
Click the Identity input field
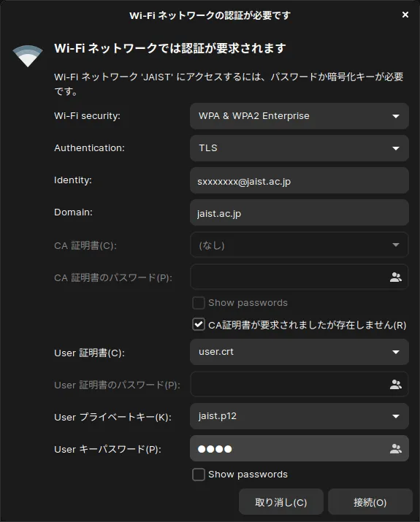pos(299,180)
